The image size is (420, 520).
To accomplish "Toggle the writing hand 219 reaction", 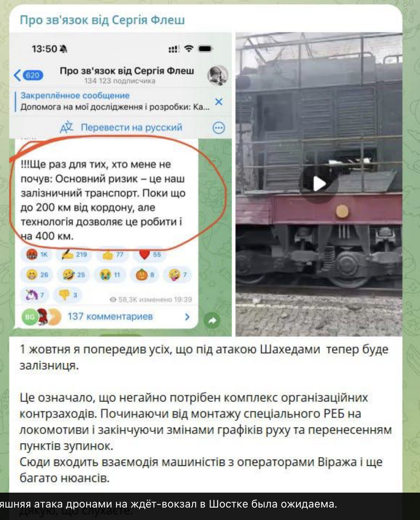I will tap(75, 254).
